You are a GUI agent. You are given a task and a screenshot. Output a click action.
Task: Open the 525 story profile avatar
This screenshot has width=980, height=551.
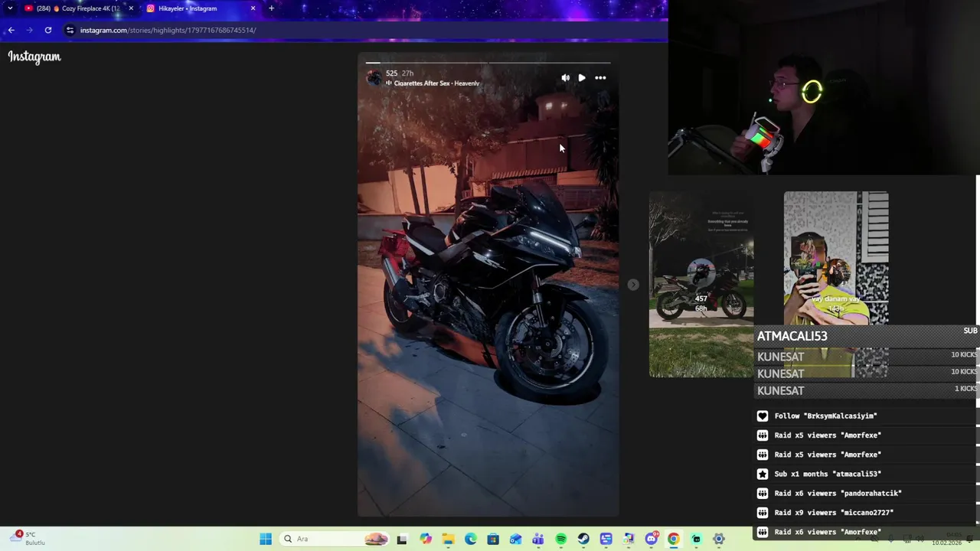[x=374, y=78]
